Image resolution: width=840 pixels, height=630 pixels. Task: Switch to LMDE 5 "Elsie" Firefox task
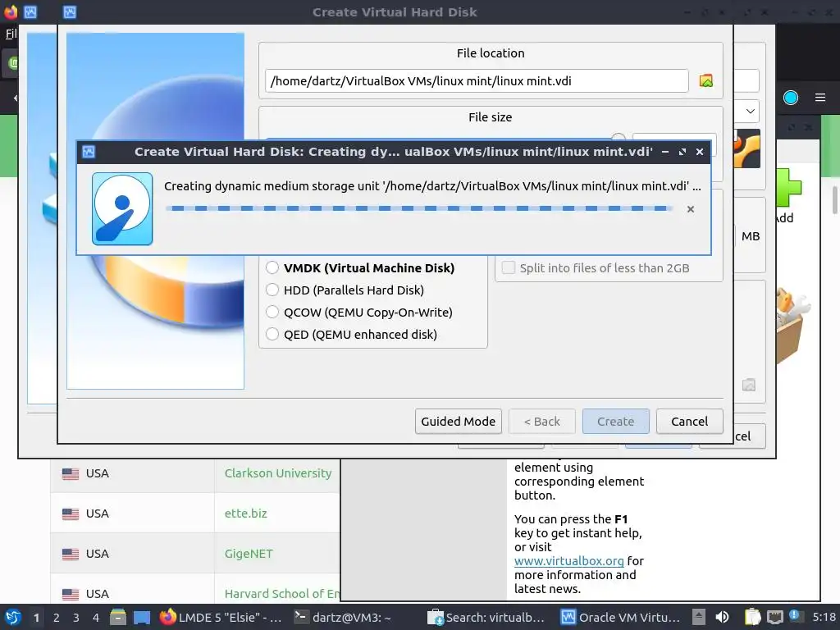coord(221,617)
